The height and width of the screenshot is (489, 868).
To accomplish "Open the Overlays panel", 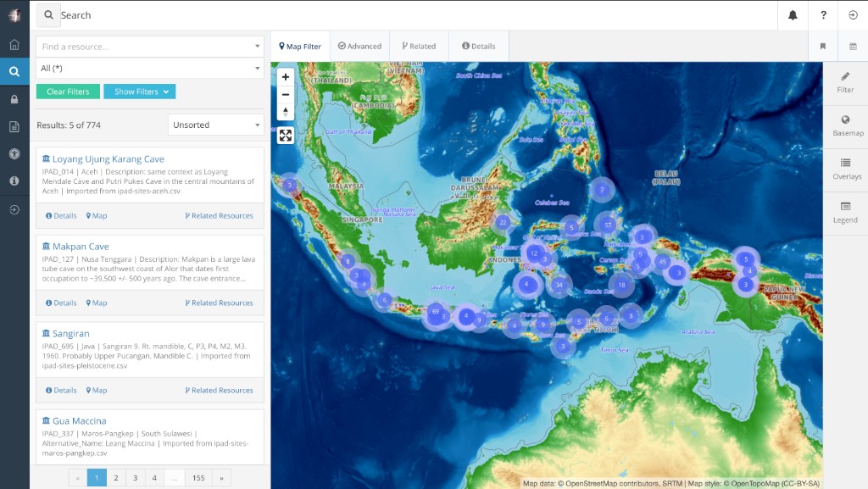I will pyautogui.click(x=845, y=169).
